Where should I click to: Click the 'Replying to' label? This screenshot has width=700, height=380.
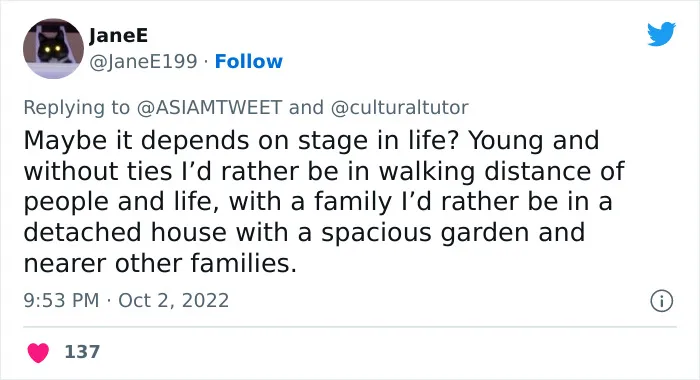click(76, 108)
